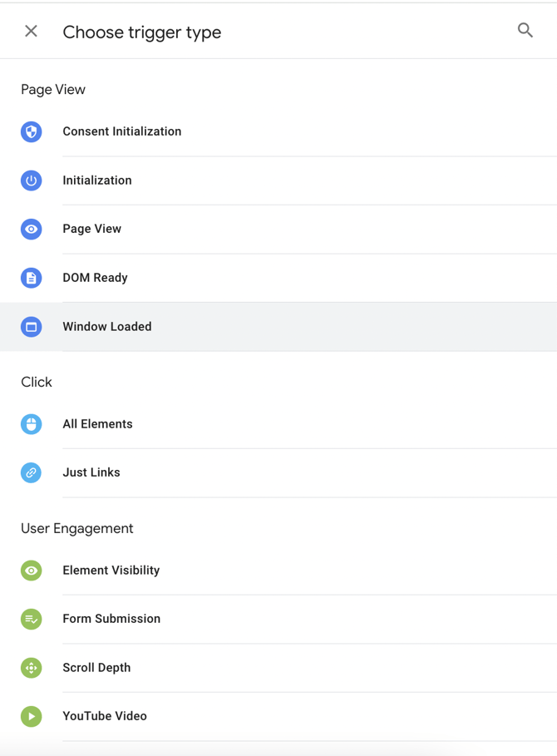Click the Page View eye icon

[32, 229]
